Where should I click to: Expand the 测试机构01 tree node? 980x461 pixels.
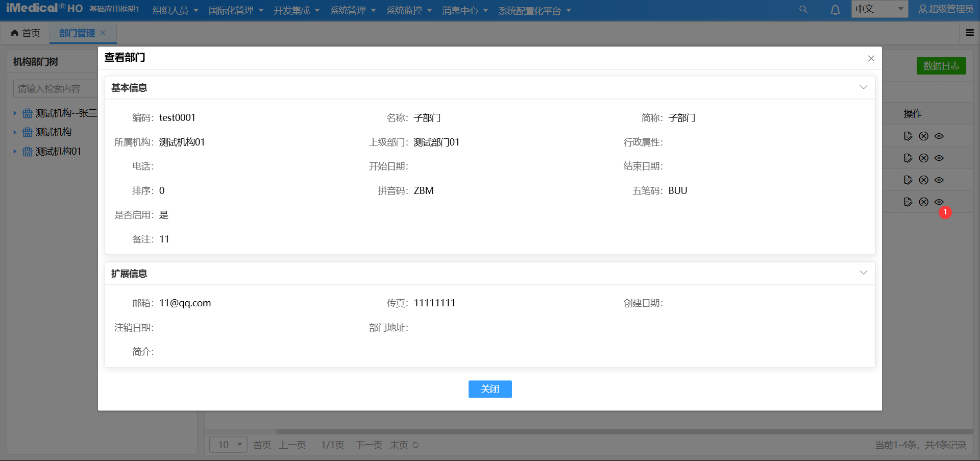[x=15, y=152]
